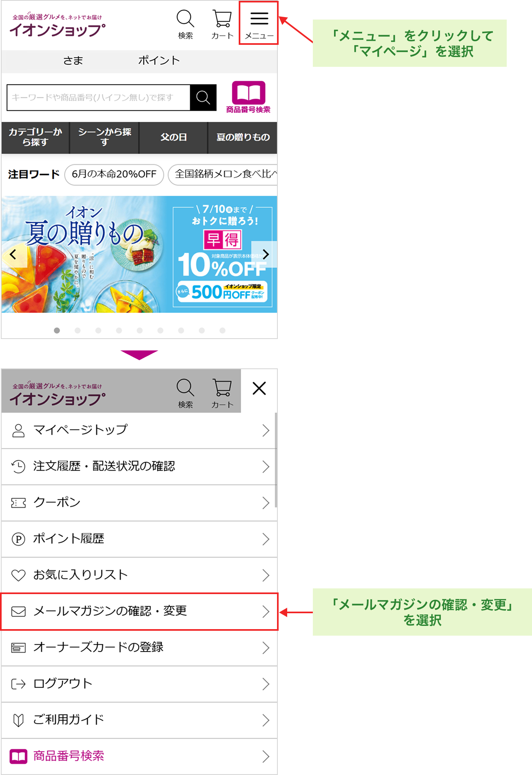Image resolution: width=532 pixels, height=775 pixels.
Task: Click the person icon beside マイページトップ
Action: [18, 430]
